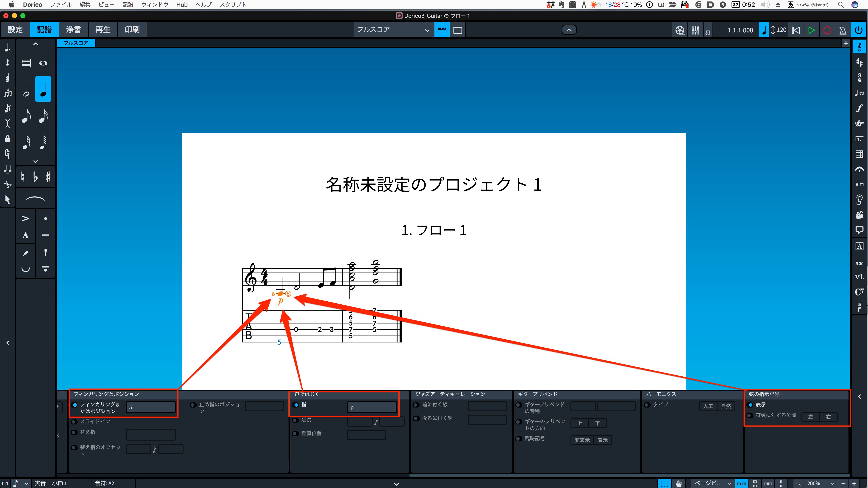Select the quarter note duration
Viewport: 868px width, 488px height.
[x=43, y=89]
